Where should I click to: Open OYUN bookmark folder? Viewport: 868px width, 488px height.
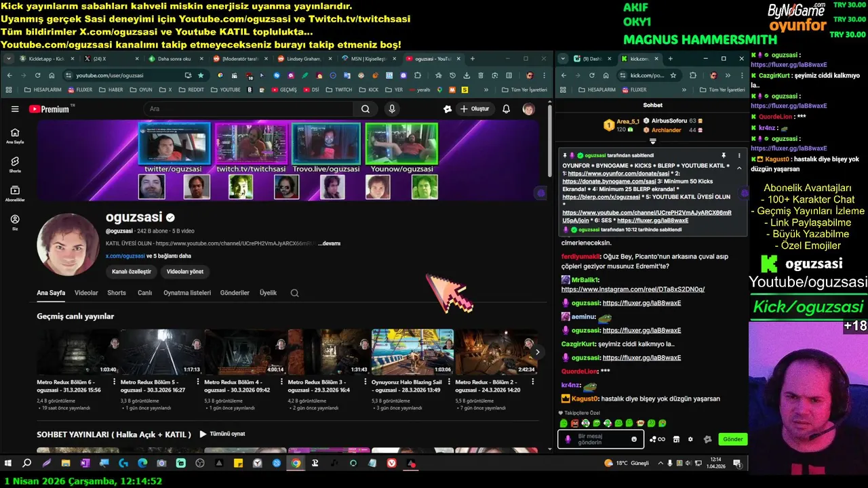point(142,89)
